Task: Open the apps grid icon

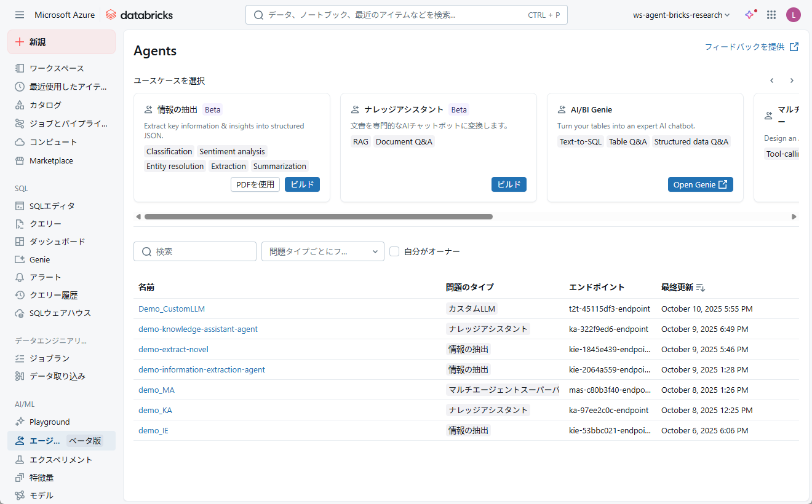Action: point(771,15)
